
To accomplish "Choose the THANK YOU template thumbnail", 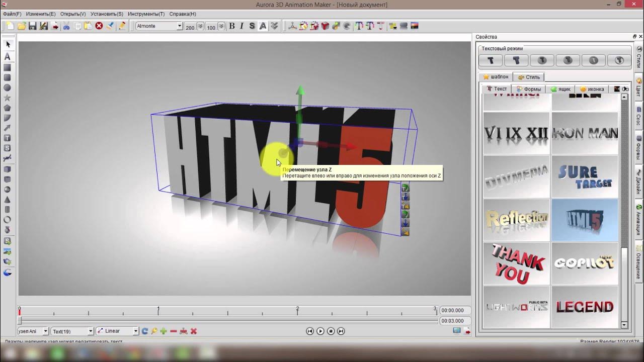I will 516,263.
